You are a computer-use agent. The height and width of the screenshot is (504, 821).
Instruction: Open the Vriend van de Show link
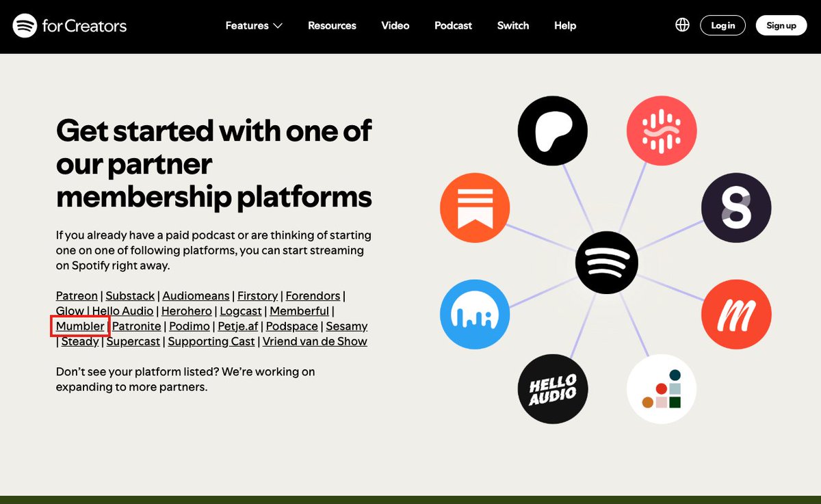click(315, 341)
